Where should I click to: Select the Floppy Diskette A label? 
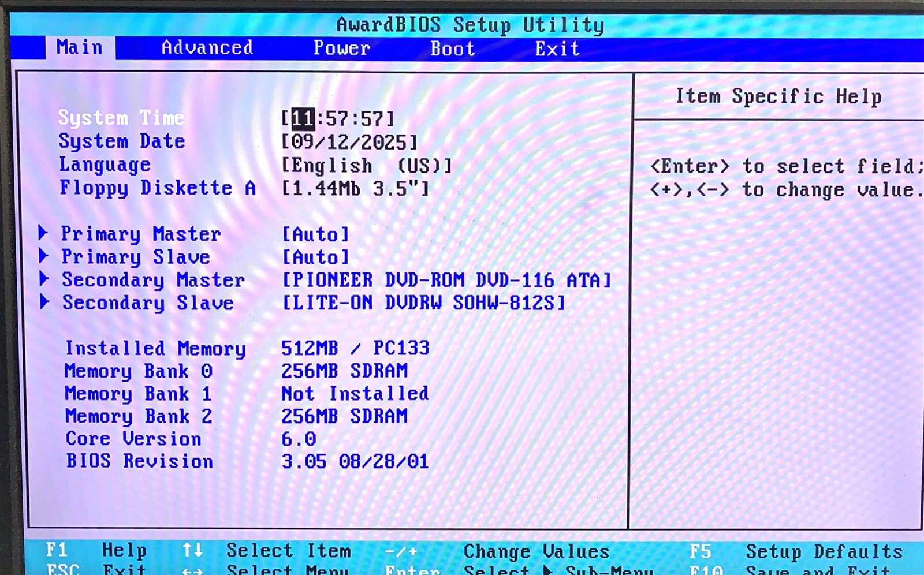tap(158, 188)
